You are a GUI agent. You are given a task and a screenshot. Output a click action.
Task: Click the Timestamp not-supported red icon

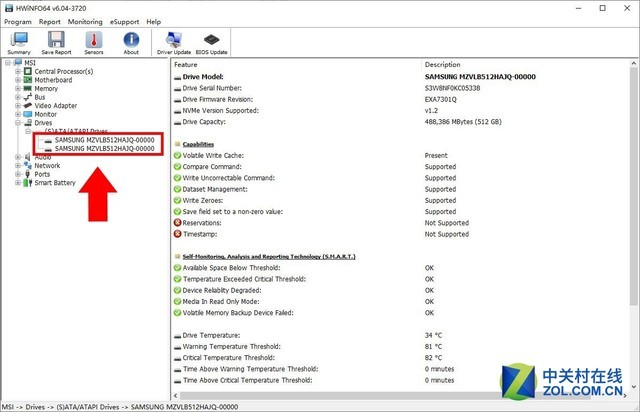pyautogui.click(x=178, y=234)
